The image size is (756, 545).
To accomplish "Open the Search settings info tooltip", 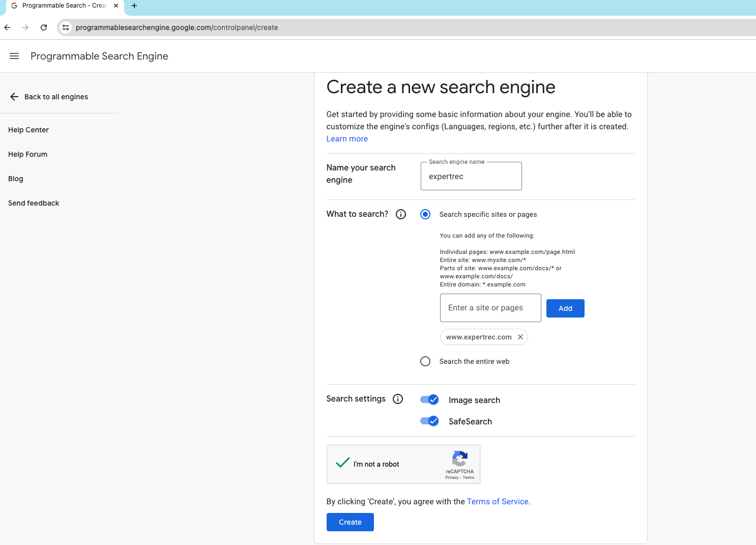I will (x=397, y=399).
